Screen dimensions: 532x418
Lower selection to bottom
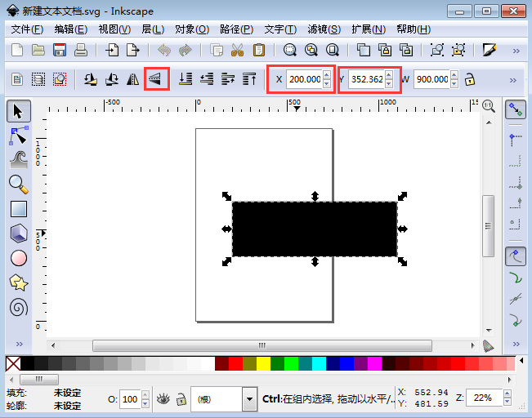186,79
